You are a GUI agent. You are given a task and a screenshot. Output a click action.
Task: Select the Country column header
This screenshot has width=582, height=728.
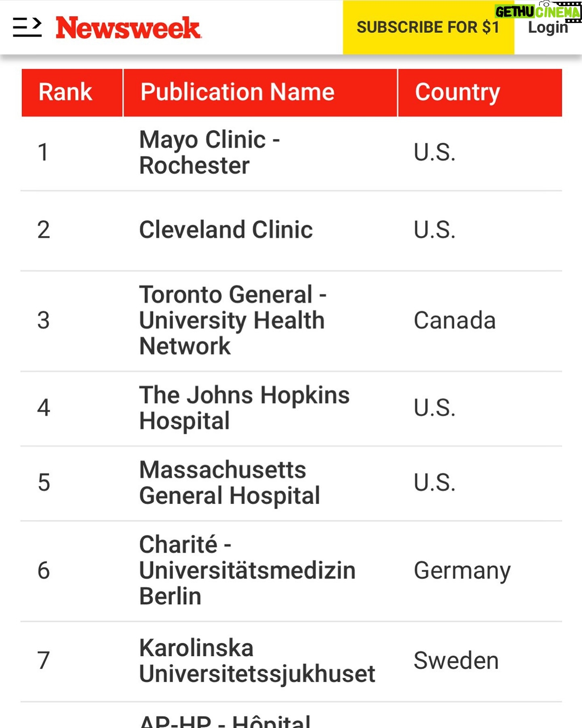(480, 93)
